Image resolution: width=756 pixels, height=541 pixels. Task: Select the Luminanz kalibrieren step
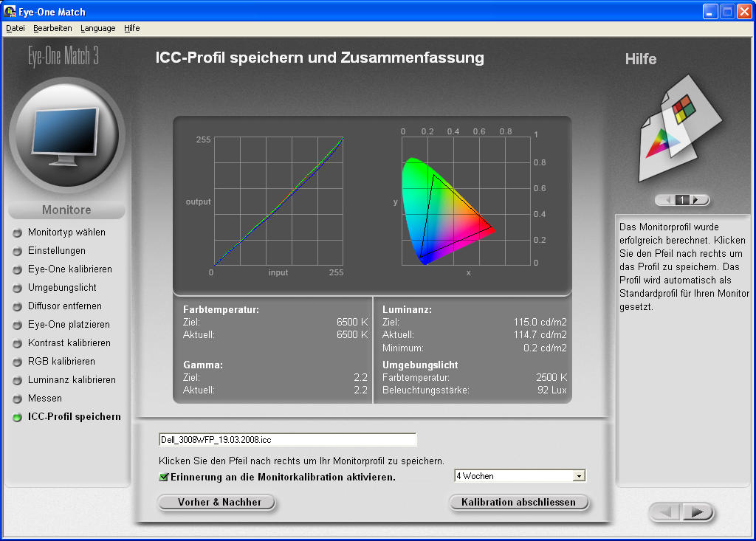coord(72,380)
